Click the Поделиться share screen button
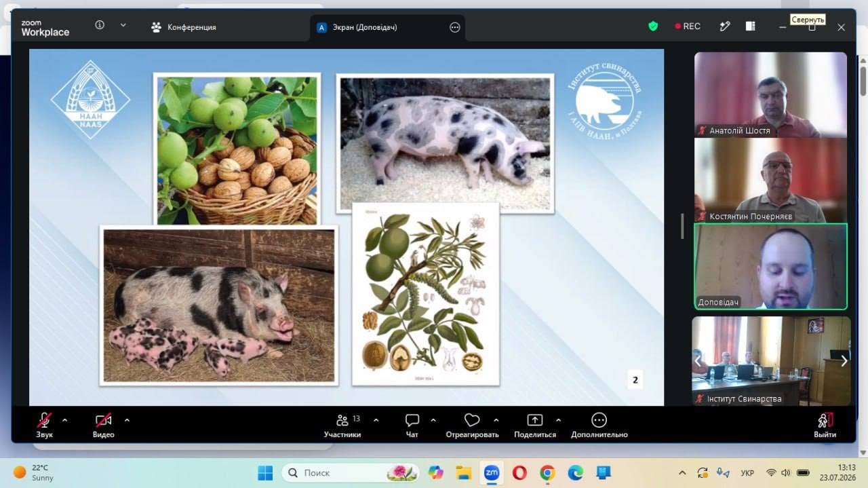Image resolution: width=868 pixels, height=488 pixels. 535,425
